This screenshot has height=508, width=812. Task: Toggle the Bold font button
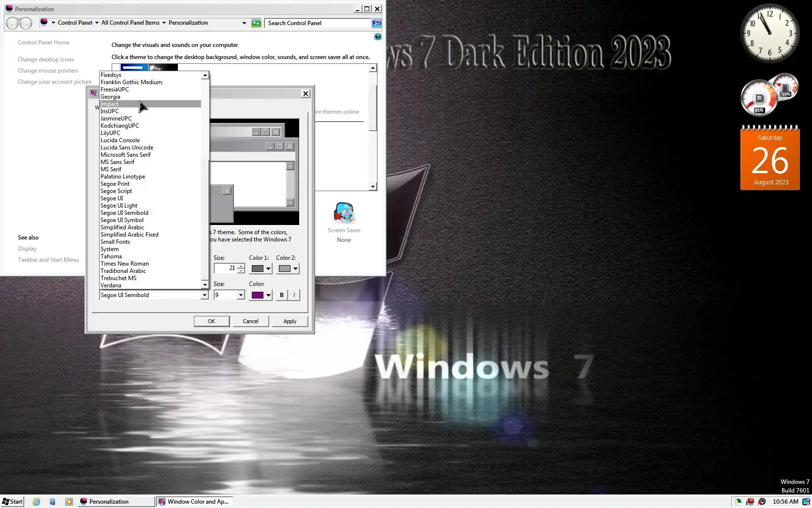pyautogui.click(x=282, y=295)
